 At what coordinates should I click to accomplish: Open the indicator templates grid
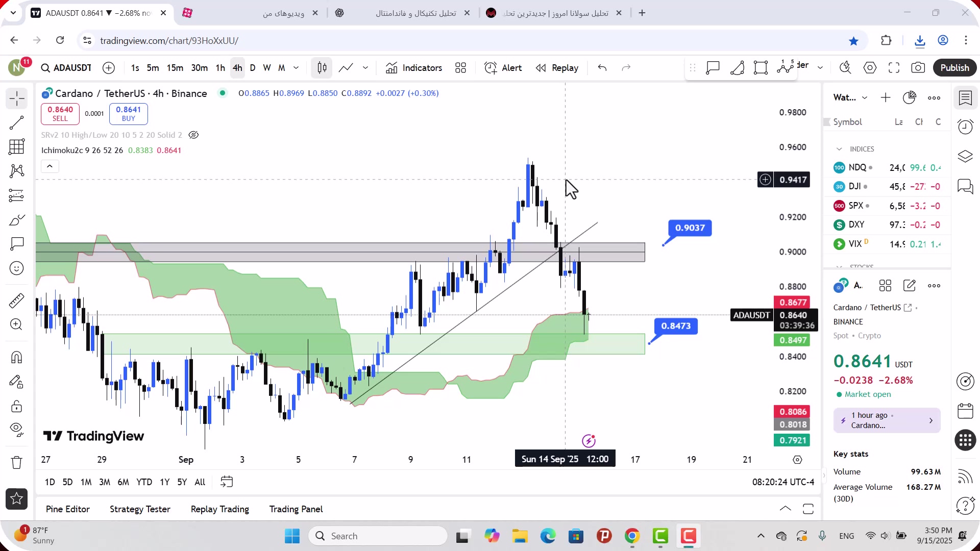[x=461, y=68]
